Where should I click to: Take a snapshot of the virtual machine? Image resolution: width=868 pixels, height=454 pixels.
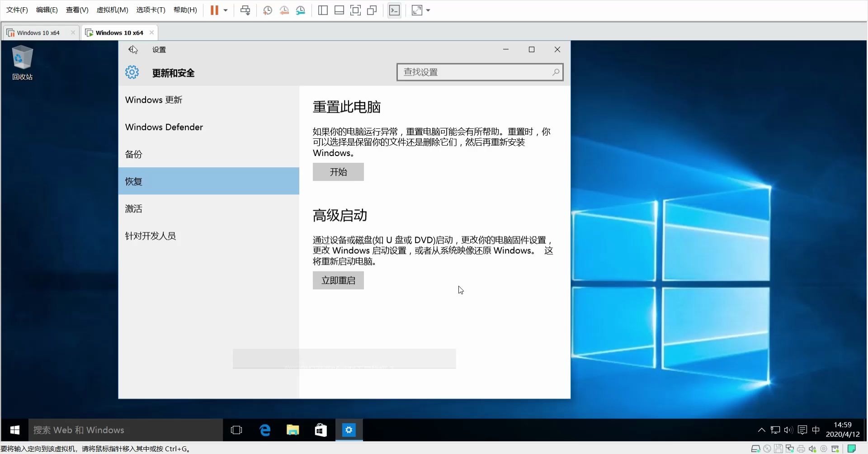[x=267, y=10]
